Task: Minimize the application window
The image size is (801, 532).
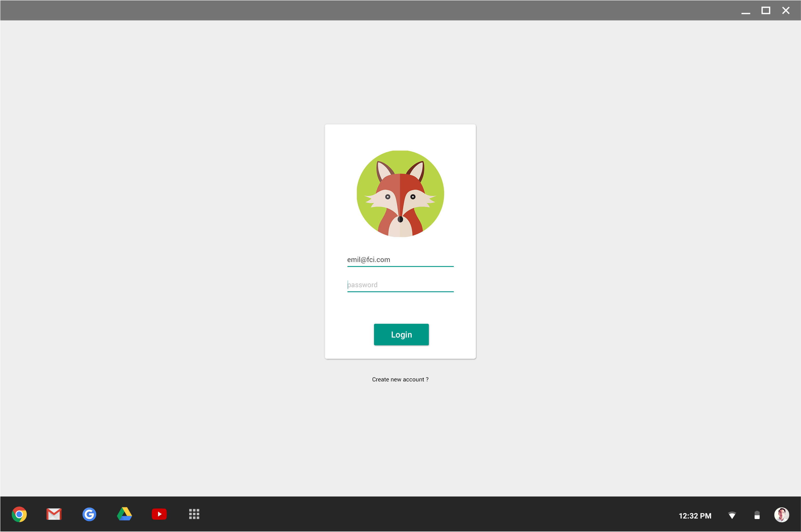Action: click(x=746, y=11)
